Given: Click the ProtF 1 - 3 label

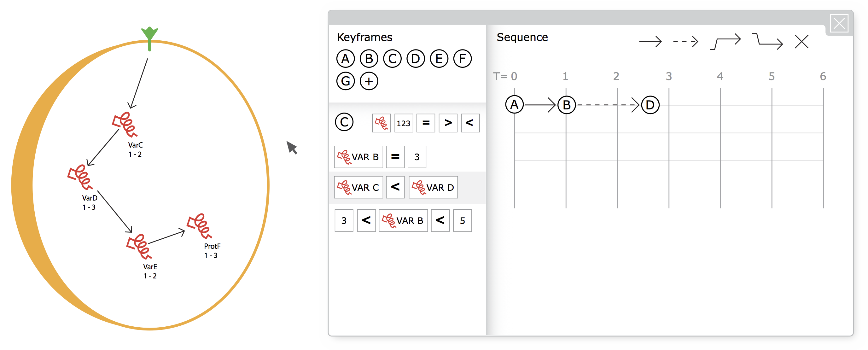Looking at the screenshot, I should pos(212,251).
